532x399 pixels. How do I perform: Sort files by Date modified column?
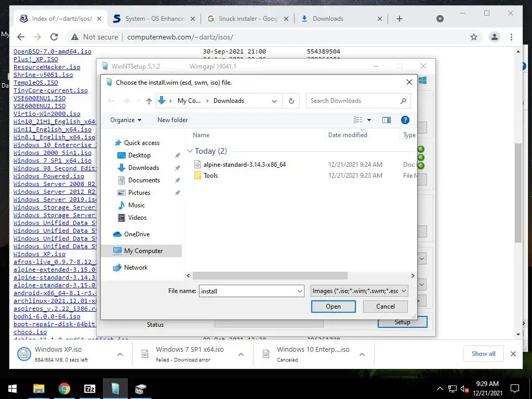coord(348,135)
